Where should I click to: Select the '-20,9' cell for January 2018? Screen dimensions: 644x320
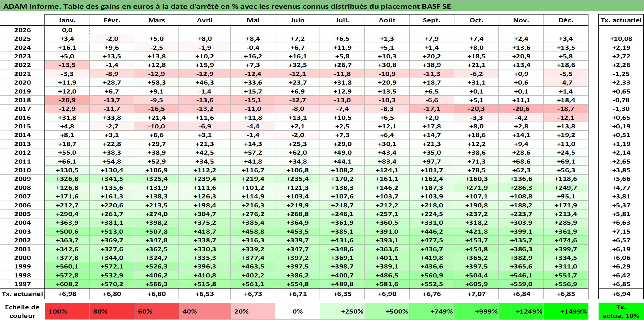point(67,100)
